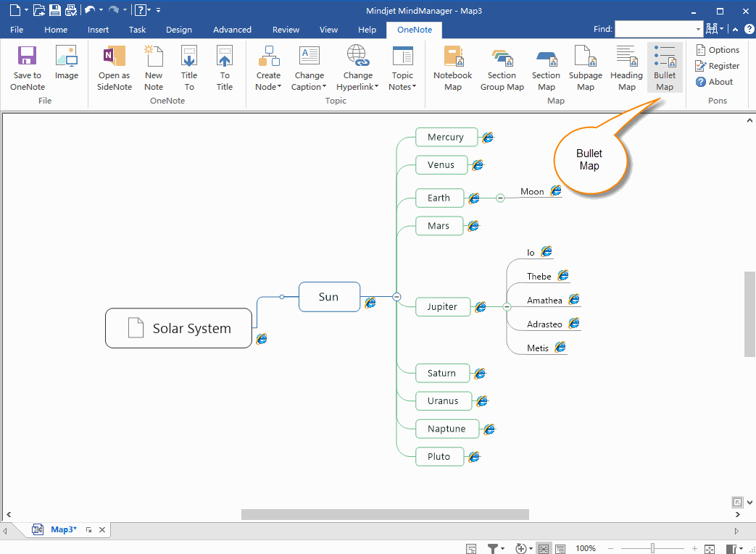This screenshot has height=554, width=756.
Task: Open the New document dropdown arrow
Action: point(27,10)
